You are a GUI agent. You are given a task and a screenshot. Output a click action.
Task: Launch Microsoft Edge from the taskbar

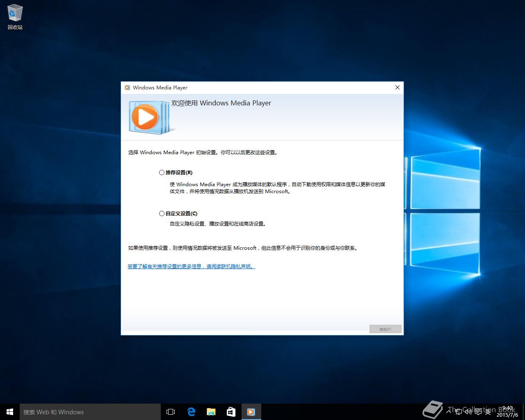[191, 412]
